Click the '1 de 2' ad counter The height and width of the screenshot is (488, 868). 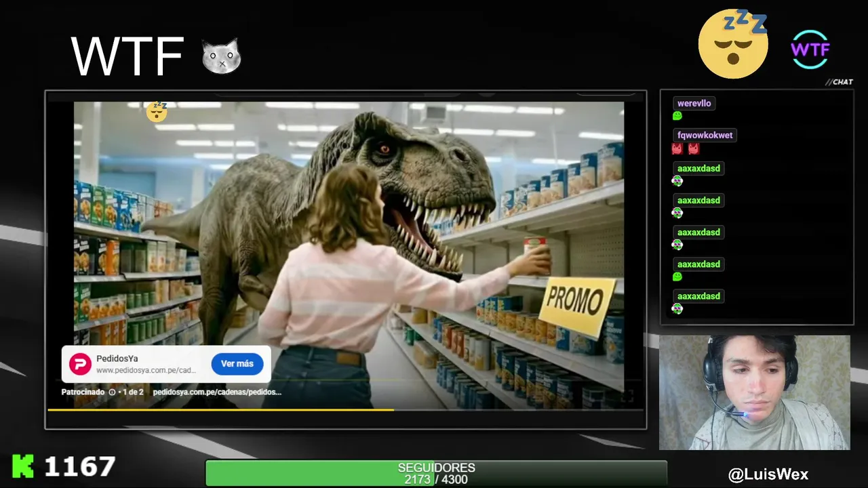133,392
